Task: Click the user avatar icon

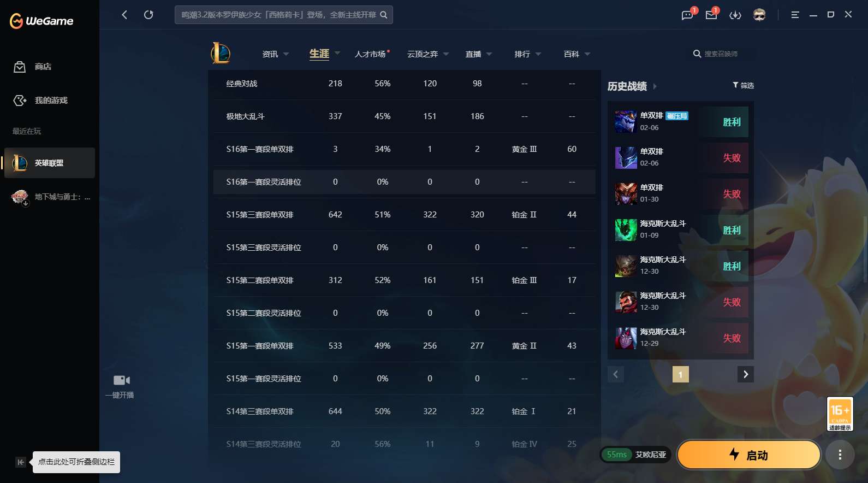Action: coord(759,15)
